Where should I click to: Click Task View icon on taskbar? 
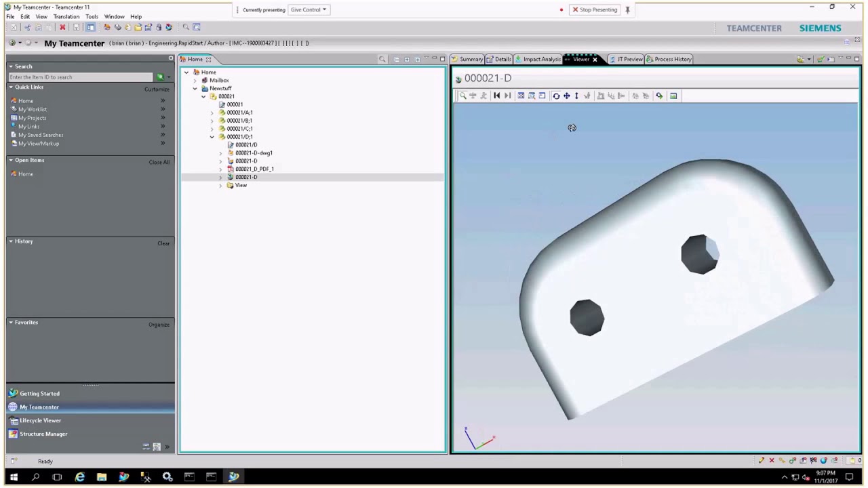pyautogui.click(x=57, y=477)
